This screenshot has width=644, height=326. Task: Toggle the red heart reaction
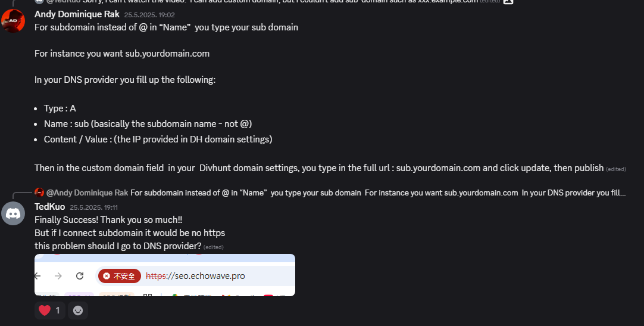pos(49,311)
